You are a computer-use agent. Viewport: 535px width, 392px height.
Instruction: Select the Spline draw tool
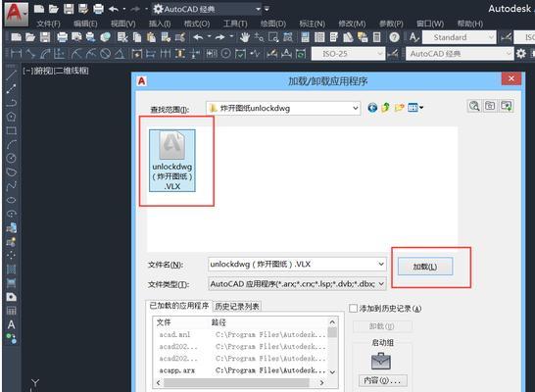pos(11,186)
